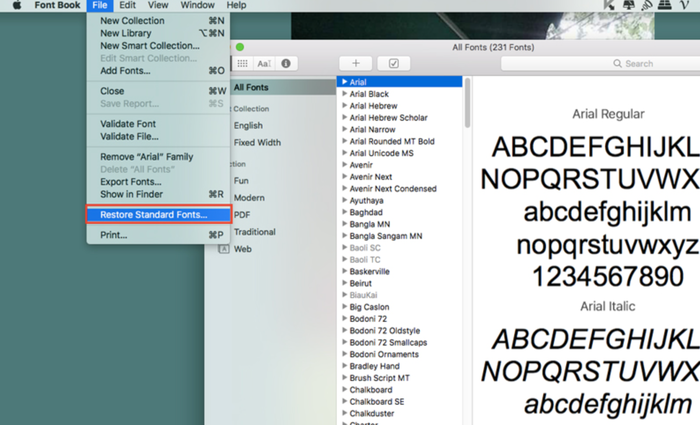
Task: Switch to grid view in toolbar
Action: click(x=242, y=63)
